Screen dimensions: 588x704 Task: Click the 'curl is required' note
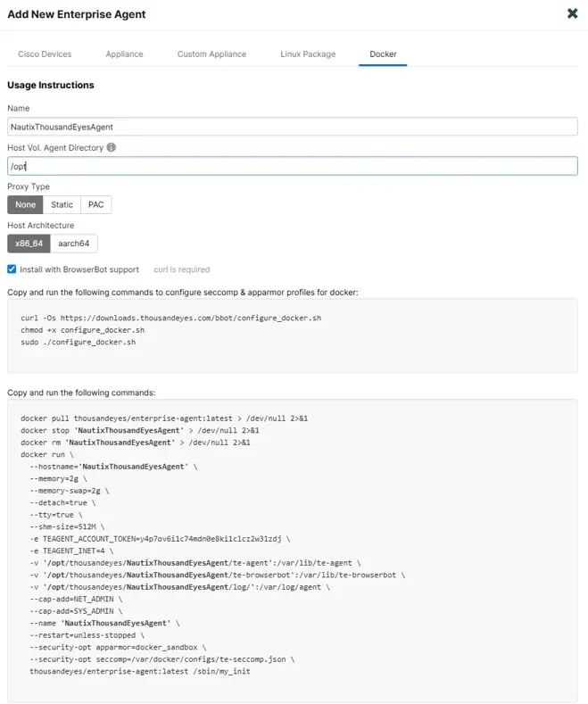click(182, 269)
